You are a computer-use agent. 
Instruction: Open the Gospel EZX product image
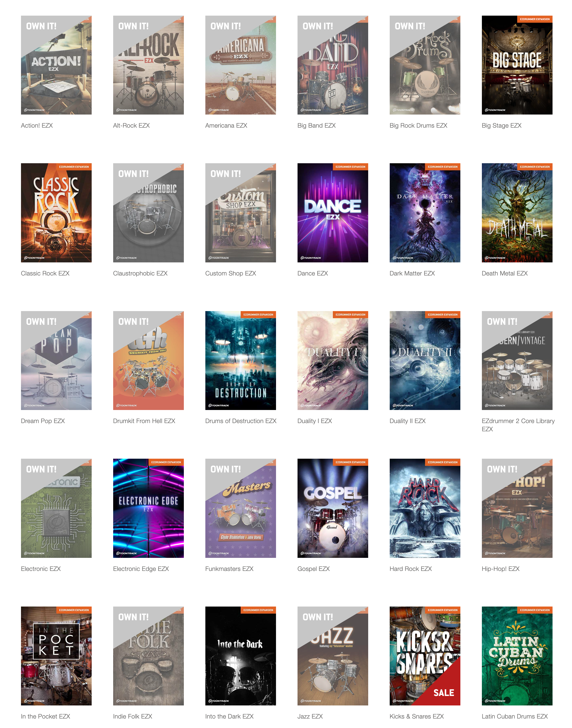pos(333,508)
